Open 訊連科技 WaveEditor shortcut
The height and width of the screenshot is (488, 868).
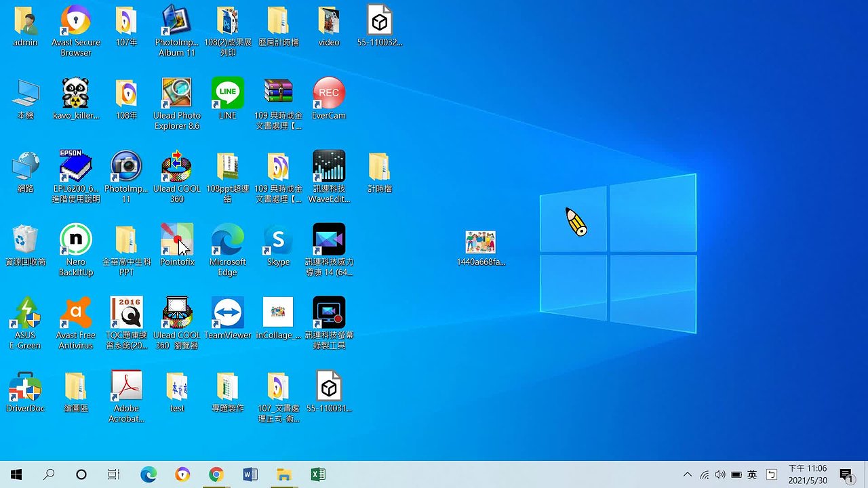pos(329,167)
